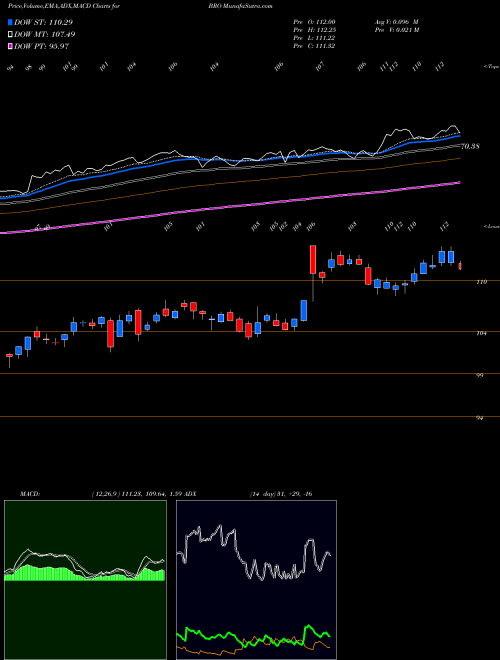
Task: Open the green MACD histogram panel
Action: coord(85,580)
